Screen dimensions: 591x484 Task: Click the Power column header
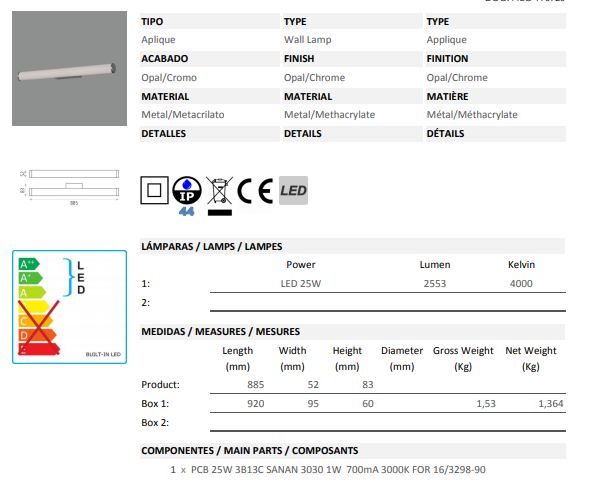[301, 265]
